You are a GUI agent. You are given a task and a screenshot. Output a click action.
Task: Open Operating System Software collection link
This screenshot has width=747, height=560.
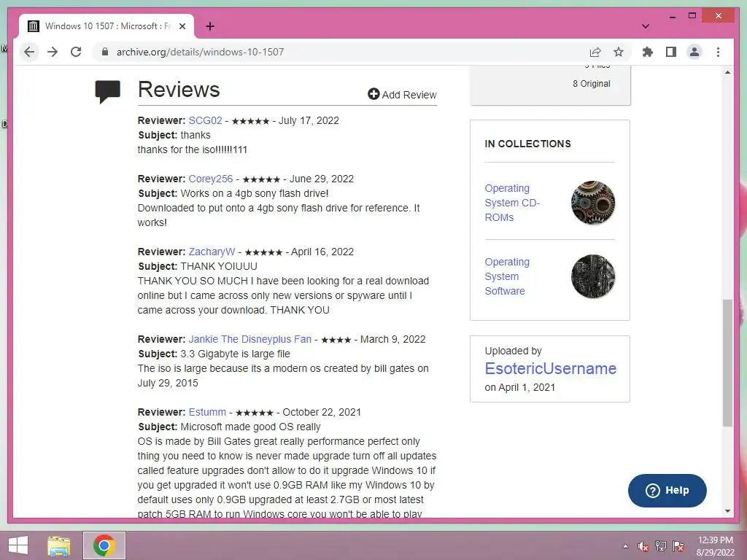click(x=507, y=276)
